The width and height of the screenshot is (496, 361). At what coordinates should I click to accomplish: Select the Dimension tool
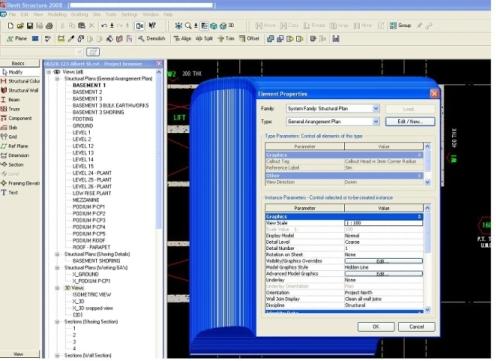click(x=15, y=155)
